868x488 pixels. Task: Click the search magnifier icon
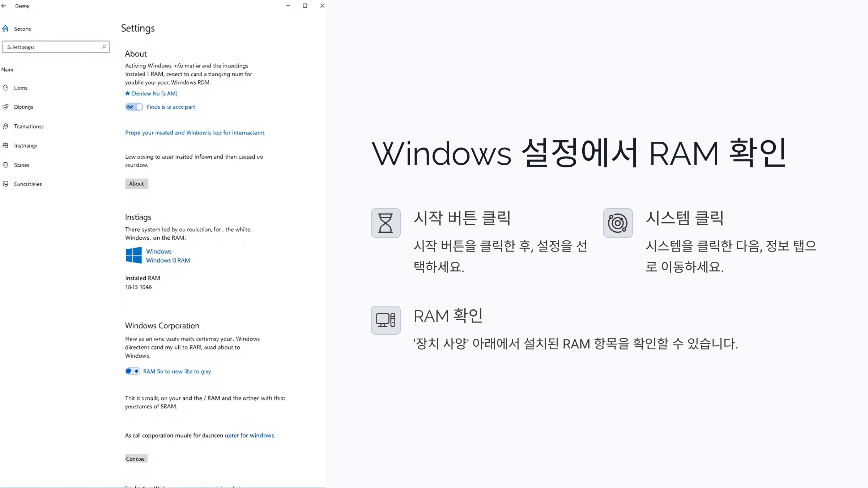104,47
